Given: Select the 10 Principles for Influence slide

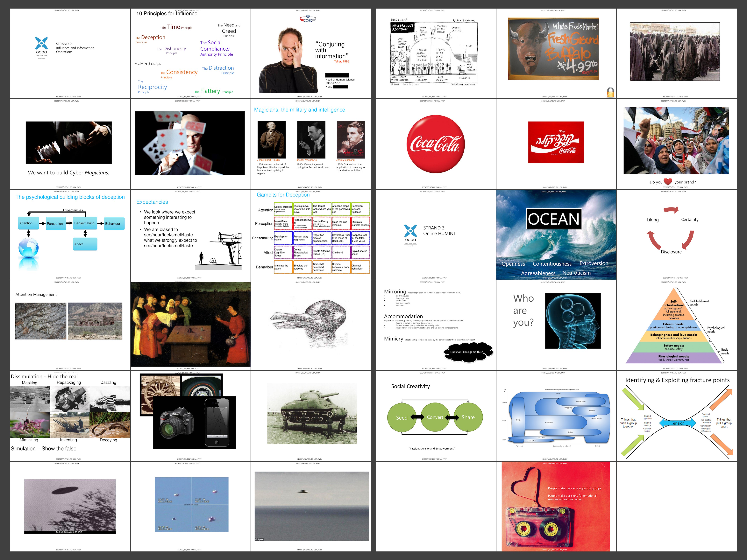Looking at the screenshot, I should pyautogui.click(x=190, y=53).
